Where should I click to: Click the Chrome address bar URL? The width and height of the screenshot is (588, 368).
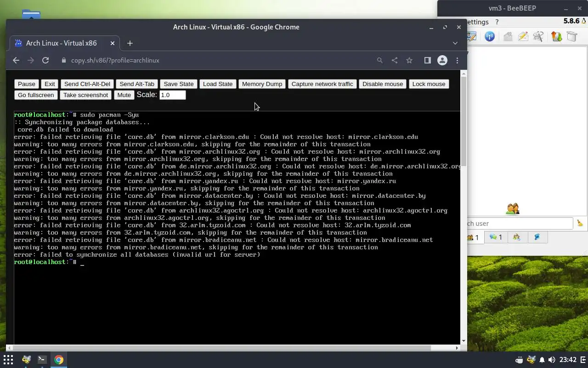115,60
